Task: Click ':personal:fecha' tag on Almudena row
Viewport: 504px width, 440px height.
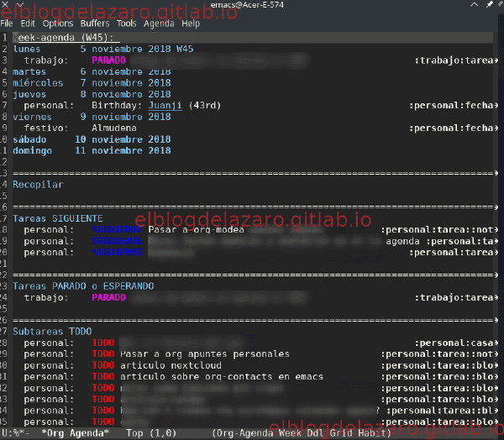Action: coord(451,128)
